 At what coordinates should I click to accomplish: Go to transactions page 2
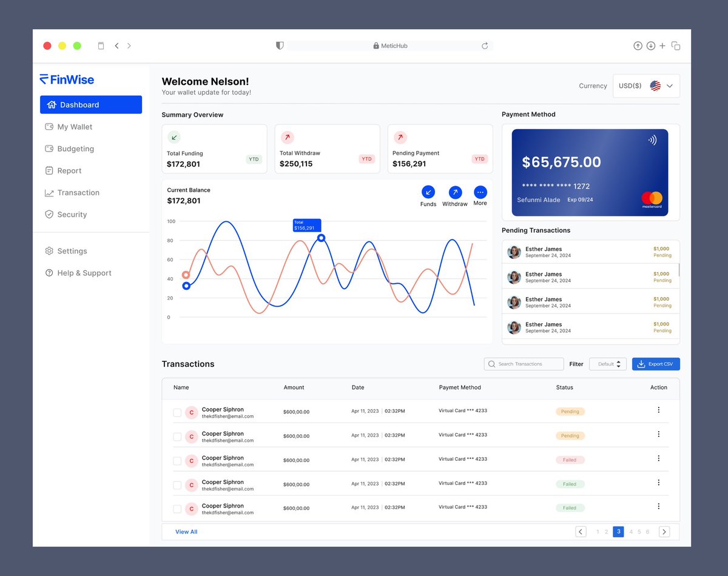tap(606, 532)
